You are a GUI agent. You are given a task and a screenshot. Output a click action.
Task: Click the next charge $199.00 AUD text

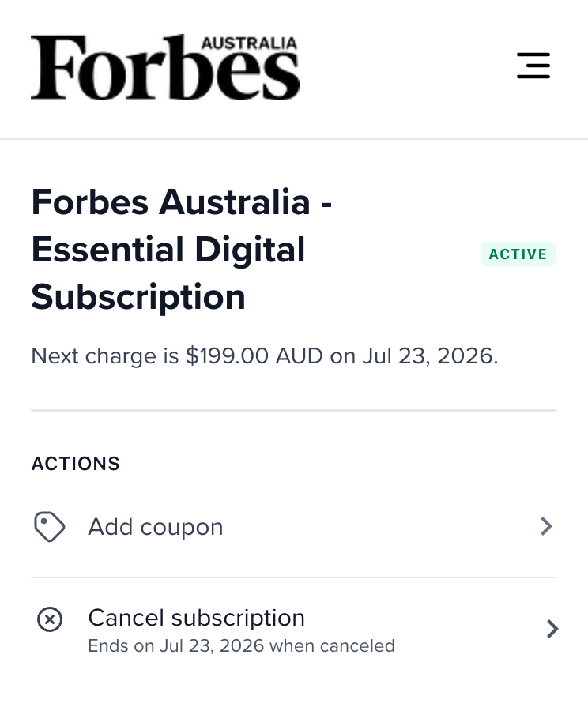(x=254, y=356)
